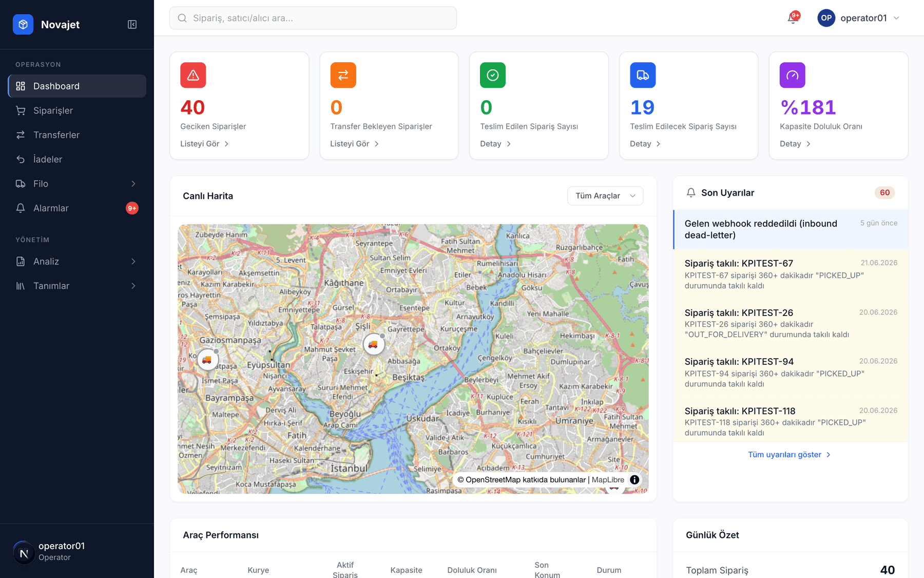Viewport: 924px width, 578px height.
Task: Collapse the sidebar with the panel icon
Action: pyautogui.click(x=132, y=25)
